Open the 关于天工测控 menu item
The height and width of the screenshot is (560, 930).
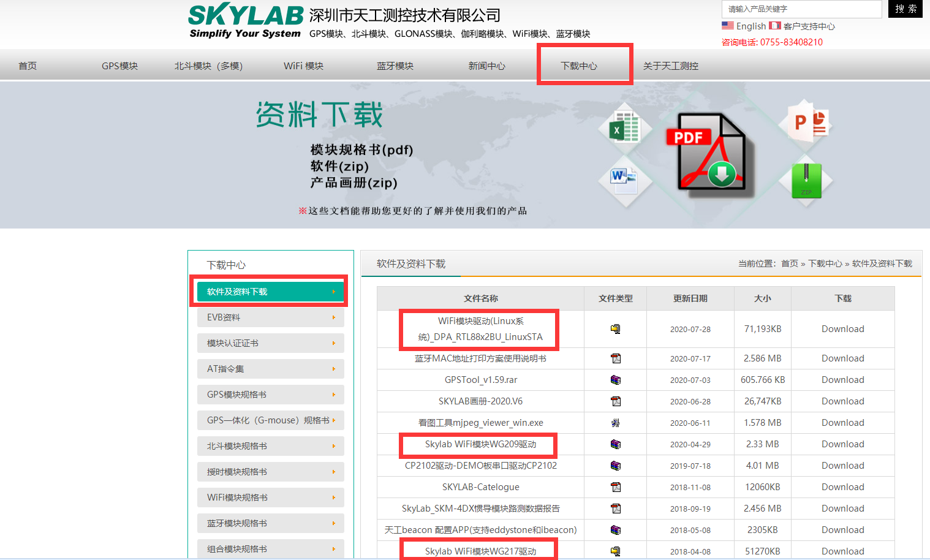tap(670, 66)
